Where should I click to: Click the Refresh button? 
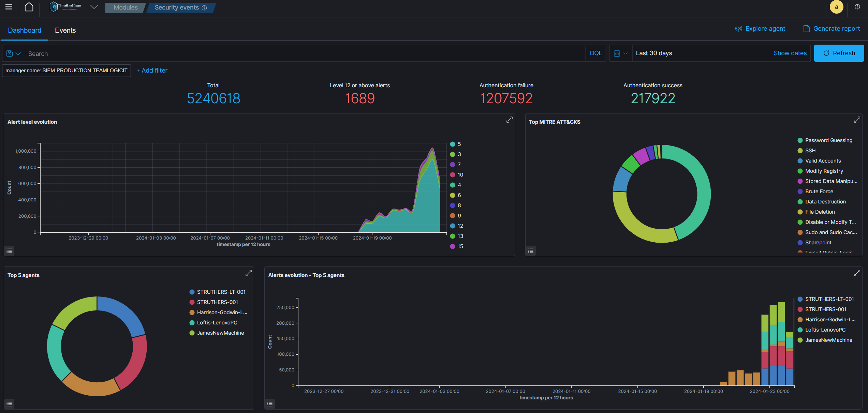click(x=839, y=53)
